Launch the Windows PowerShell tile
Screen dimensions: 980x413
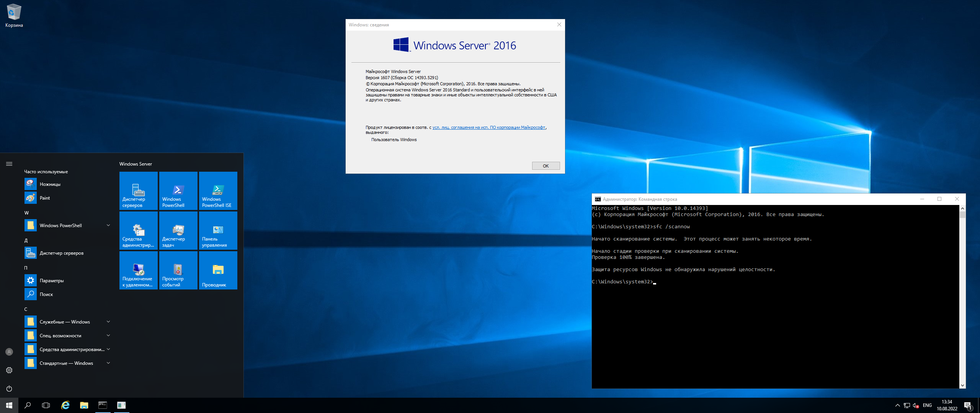178,191
